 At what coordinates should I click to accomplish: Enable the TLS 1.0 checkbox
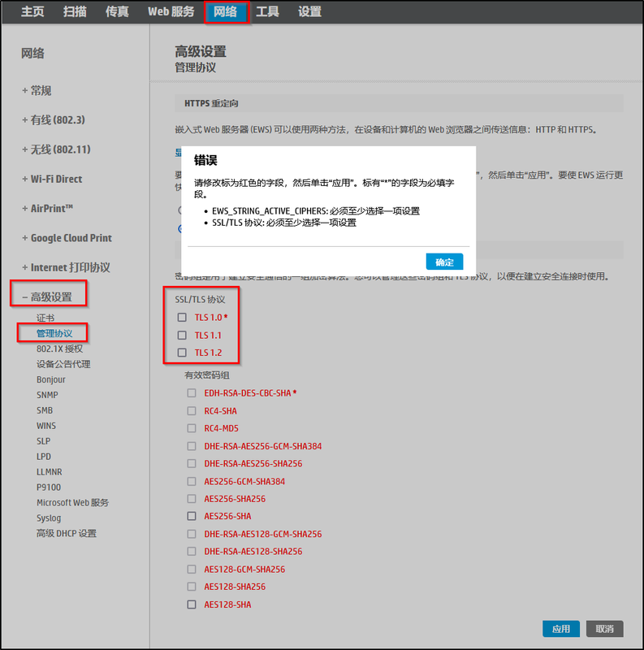182,317
